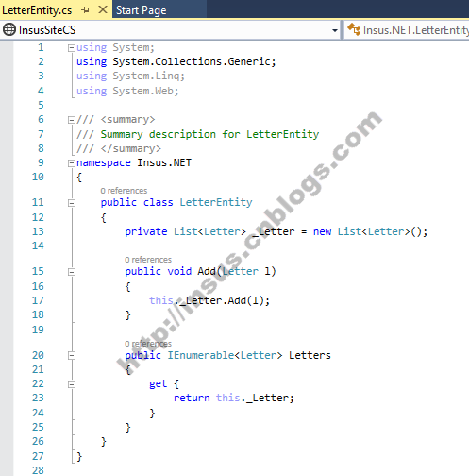Click the globe icon beside InsusSiteCS
Image resolution: width=469 pixels, height=476 pixels.
9,30
